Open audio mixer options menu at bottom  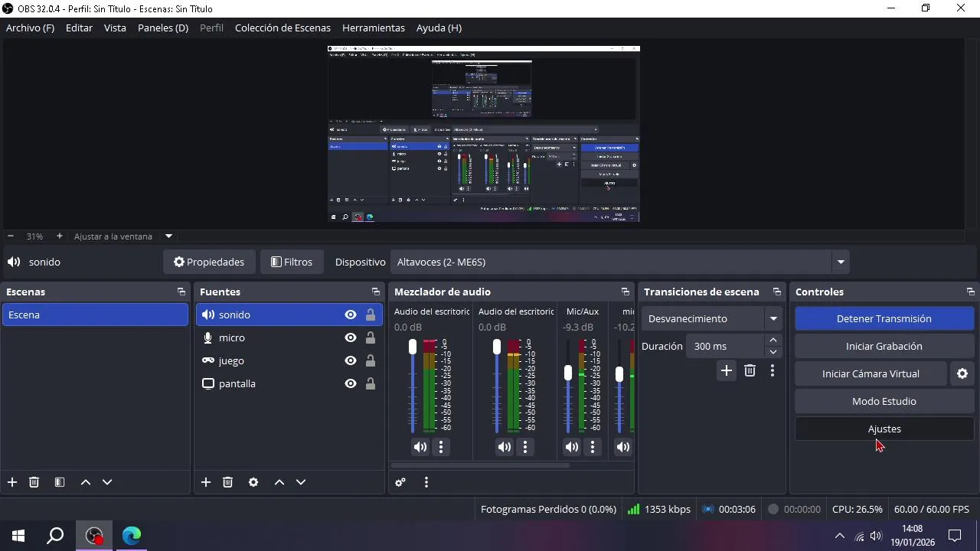click(x=426, y=482)
